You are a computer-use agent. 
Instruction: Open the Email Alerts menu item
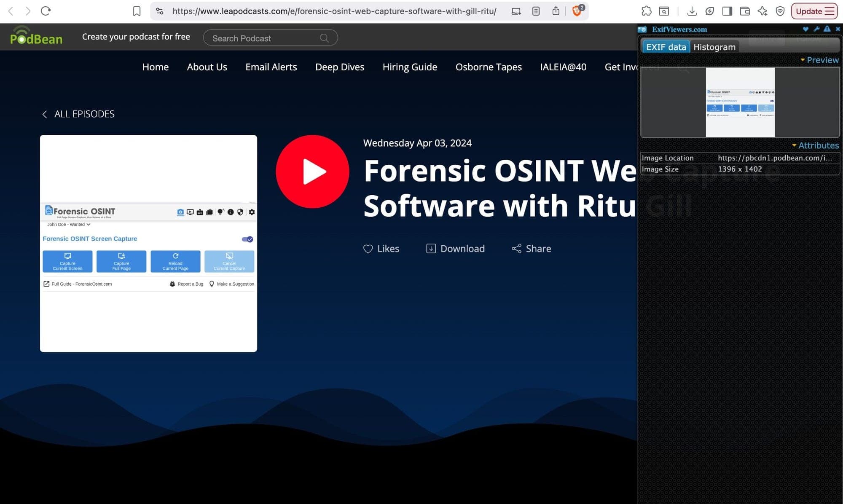coord(271,67)
